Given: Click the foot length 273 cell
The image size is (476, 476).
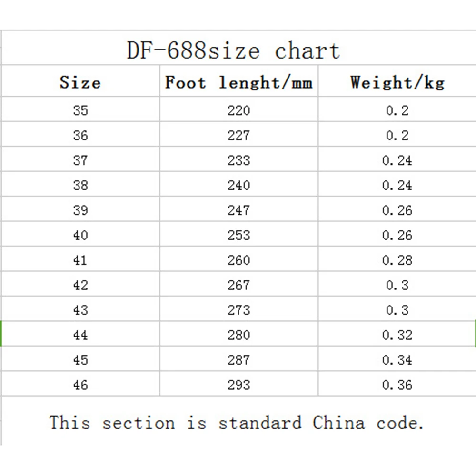Looking at the screenshot, I should (238, 310).
